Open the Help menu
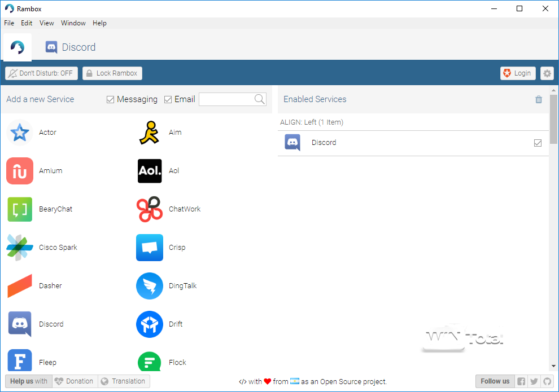The height and width of the screenshot is (392, 559). (x=99, y=23)
